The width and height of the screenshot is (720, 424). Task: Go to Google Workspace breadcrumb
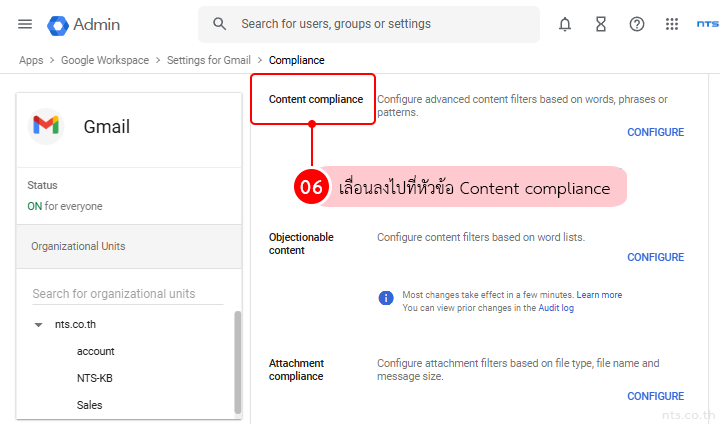105,60
